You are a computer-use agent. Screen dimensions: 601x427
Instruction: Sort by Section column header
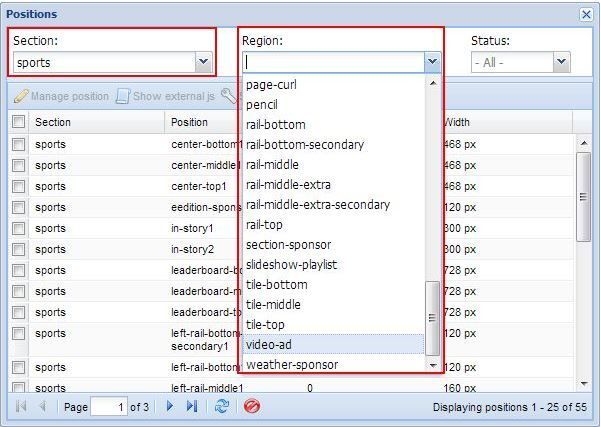(x=97, y=122)
